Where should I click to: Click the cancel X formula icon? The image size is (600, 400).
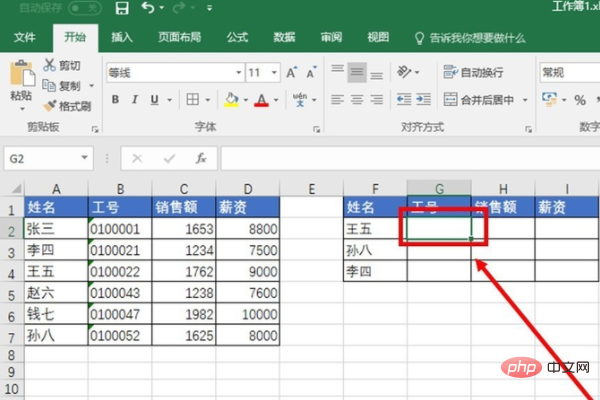point(137,158)
